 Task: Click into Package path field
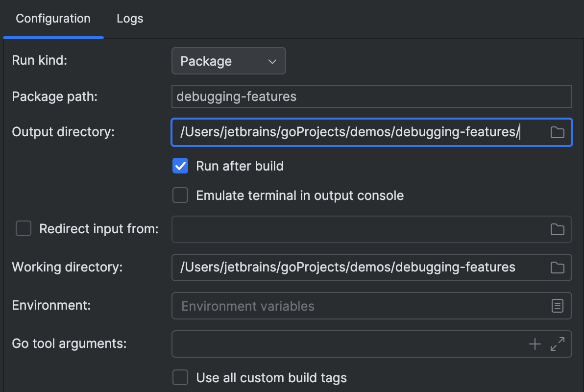click(371, 97)
